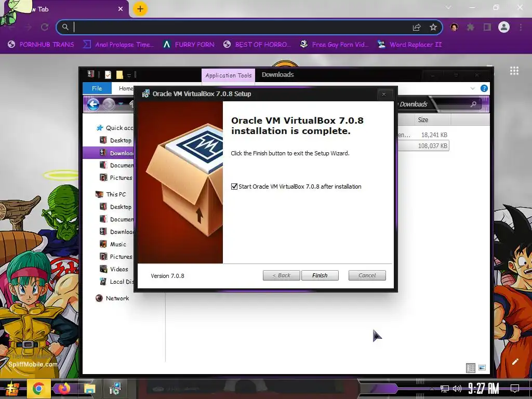Open a new Chrome tab with plus button

pos(140,9)
